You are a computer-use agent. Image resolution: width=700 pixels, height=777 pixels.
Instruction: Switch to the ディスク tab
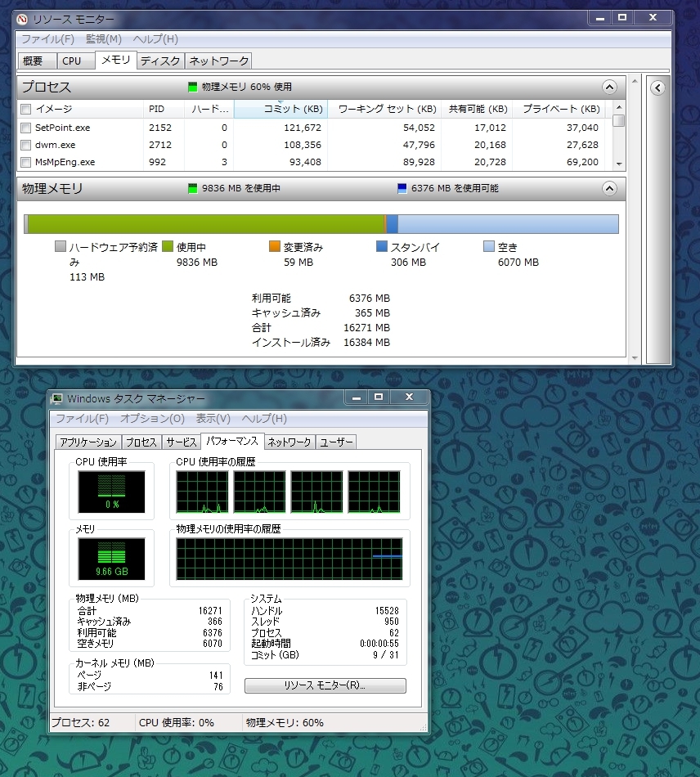coord(160,61)
